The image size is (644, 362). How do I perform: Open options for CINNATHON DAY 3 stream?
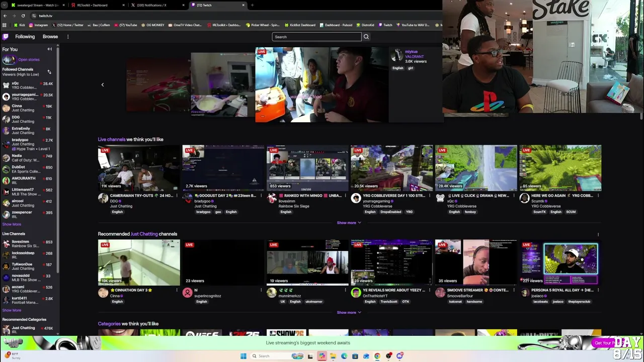tap(177, 290)
